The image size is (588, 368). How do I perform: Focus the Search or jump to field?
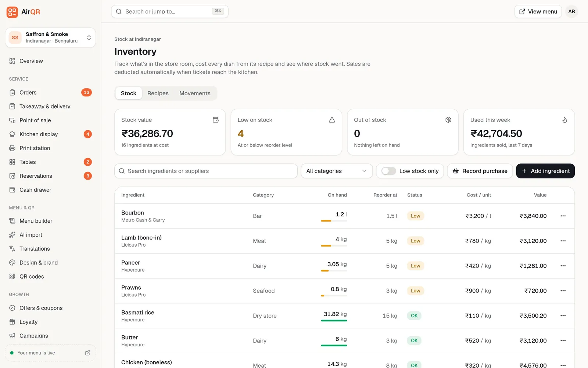tap(170, 11)
